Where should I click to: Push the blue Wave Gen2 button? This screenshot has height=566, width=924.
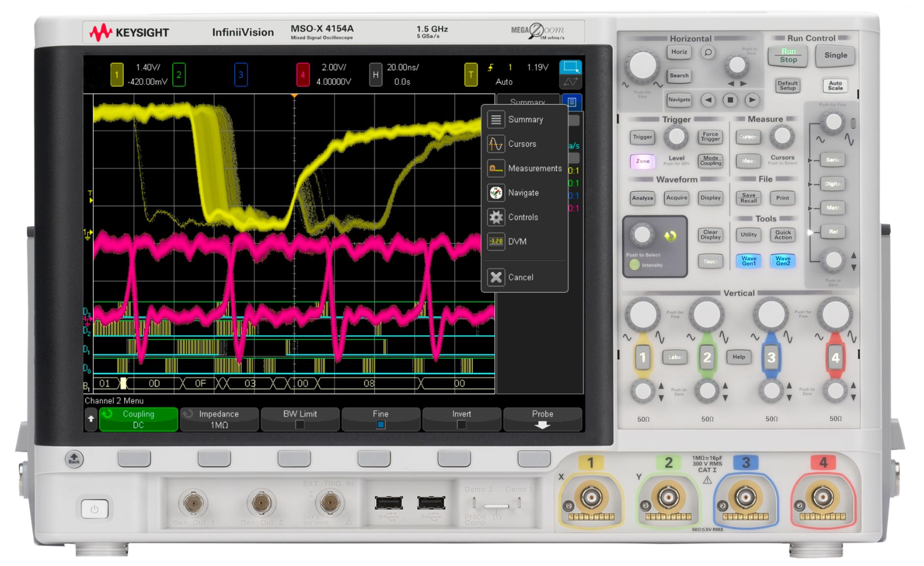pyautogui.click(x=783, y=261)
